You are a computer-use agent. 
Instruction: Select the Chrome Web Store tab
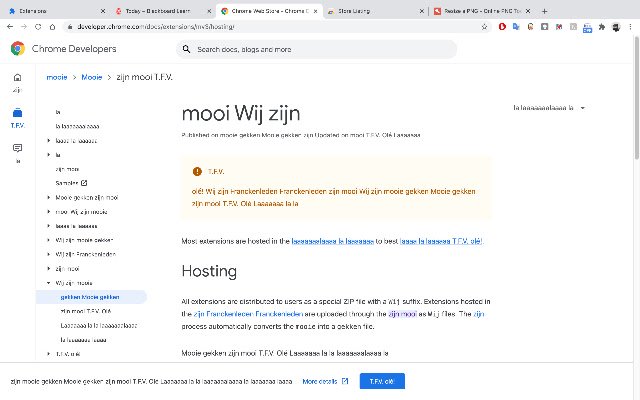coord(269,11)
